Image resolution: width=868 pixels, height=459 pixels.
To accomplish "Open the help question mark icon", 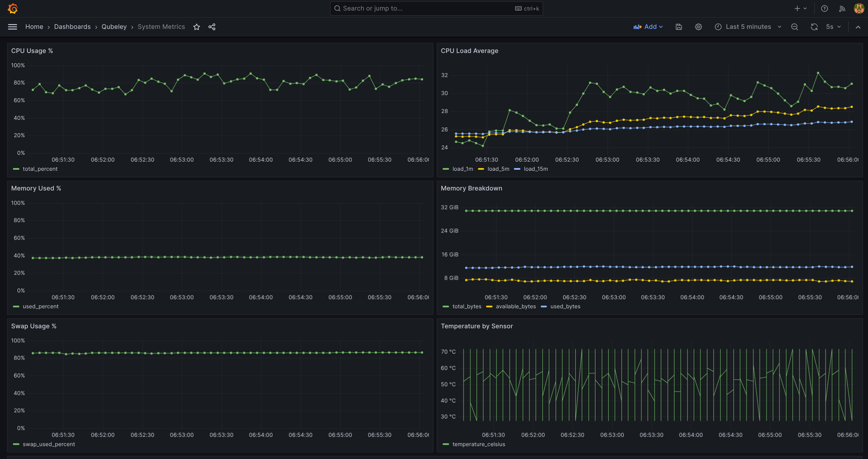I will pos(824,8).
